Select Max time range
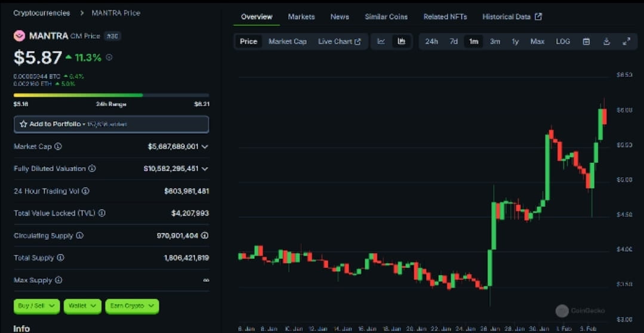644x333 pixels. pos(537,41)
